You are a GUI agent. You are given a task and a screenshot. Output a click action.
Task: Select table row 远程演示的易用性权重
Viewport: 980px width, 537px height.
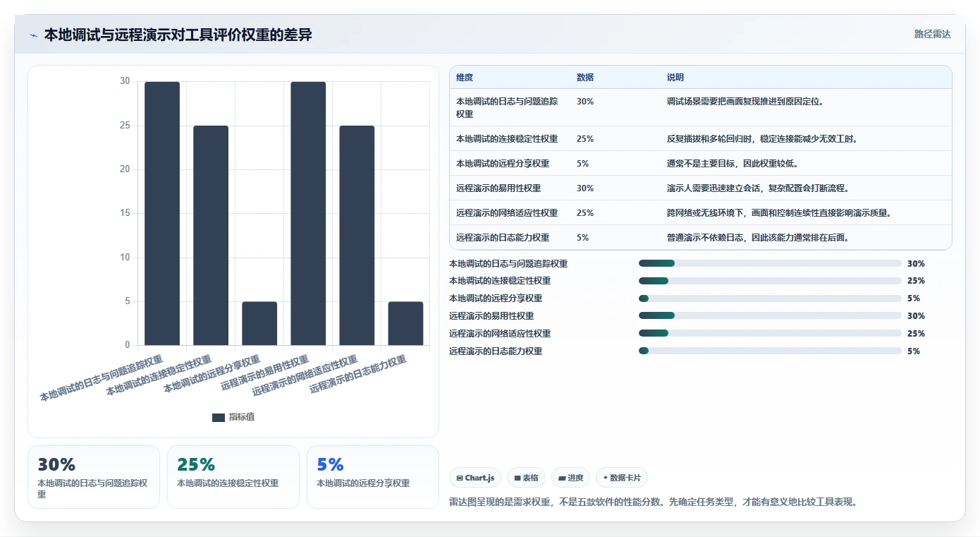700,188
